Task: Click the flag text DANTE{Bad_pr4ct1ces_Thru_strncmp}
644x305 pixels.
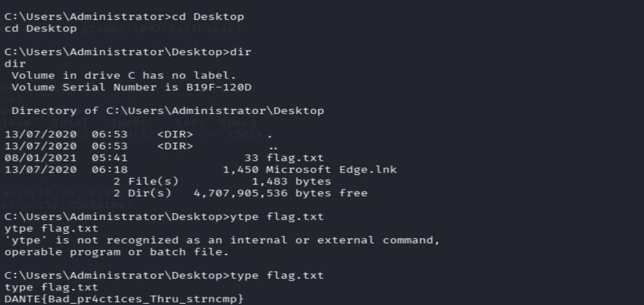Action: (x=124, y=299)
